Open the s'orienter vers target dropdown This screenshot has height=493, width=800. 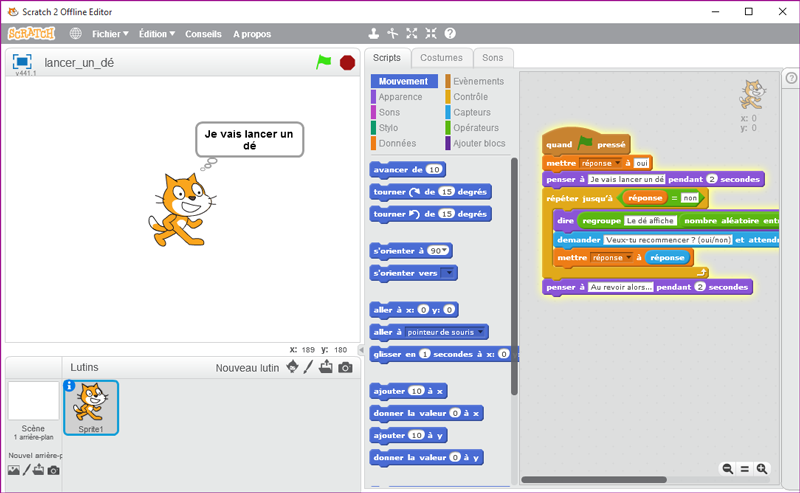[447, 273]
